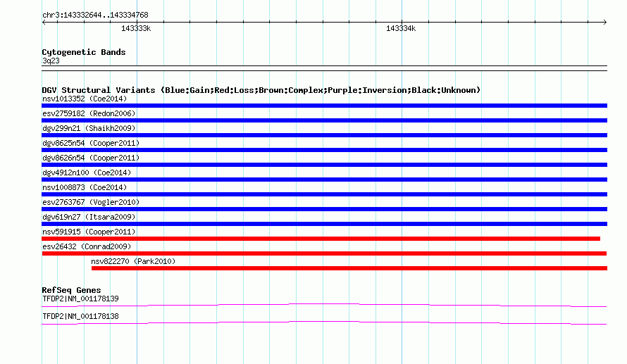Click the dgv8625n54 (Cooper2011) gain bar
Viewport: 627px width, 364px height.
click(324, 150)
